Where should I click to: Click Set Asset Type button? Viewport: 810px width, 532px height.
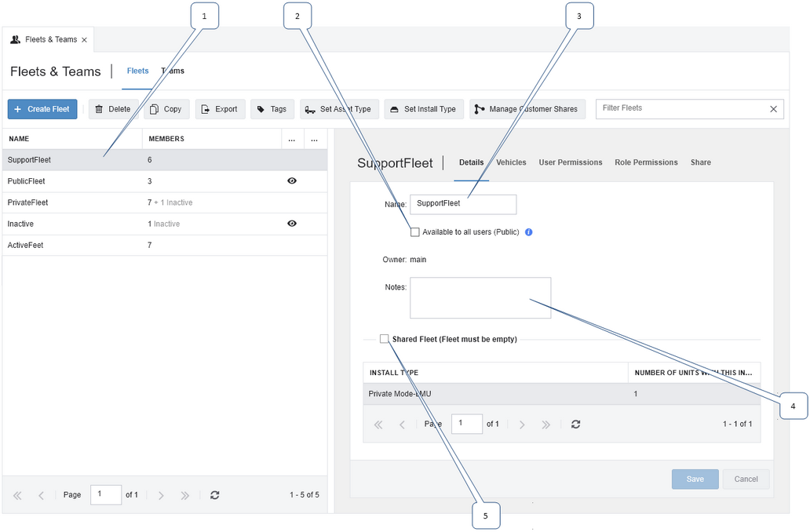[x=339, y=109]
